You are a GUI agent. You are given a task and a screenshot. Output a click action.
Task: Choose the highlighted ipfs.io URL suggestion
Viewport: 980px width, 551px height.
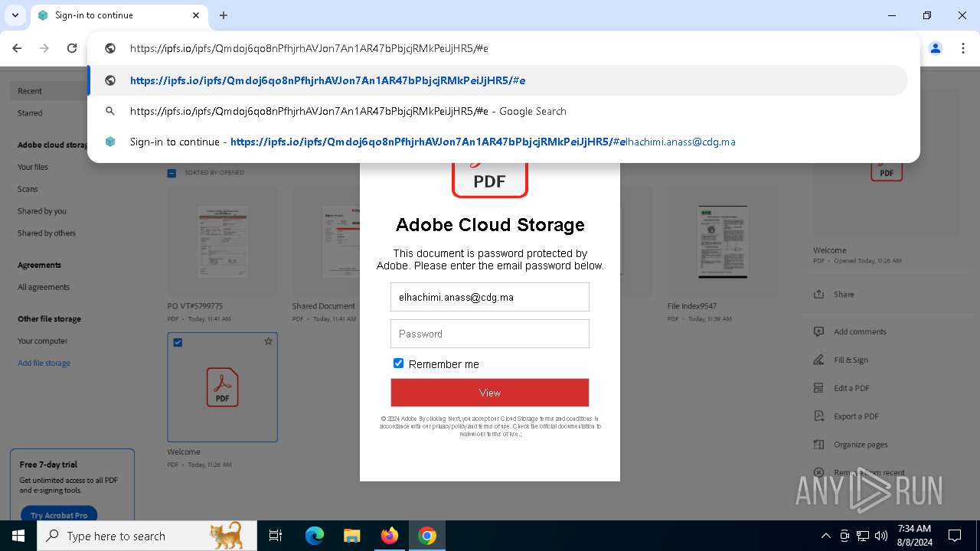click(x=498, y=80)
